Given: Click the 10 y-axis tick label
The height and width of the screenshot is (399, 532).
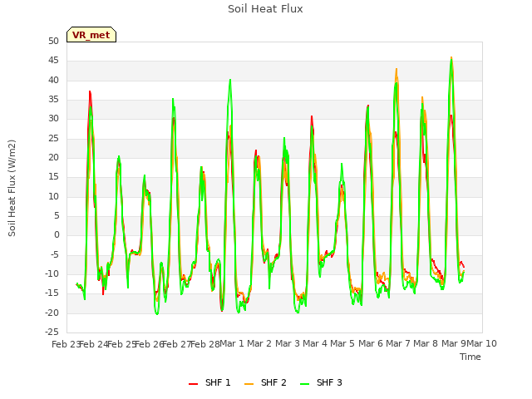Looking at the screenshot, I should coord(53,196).
